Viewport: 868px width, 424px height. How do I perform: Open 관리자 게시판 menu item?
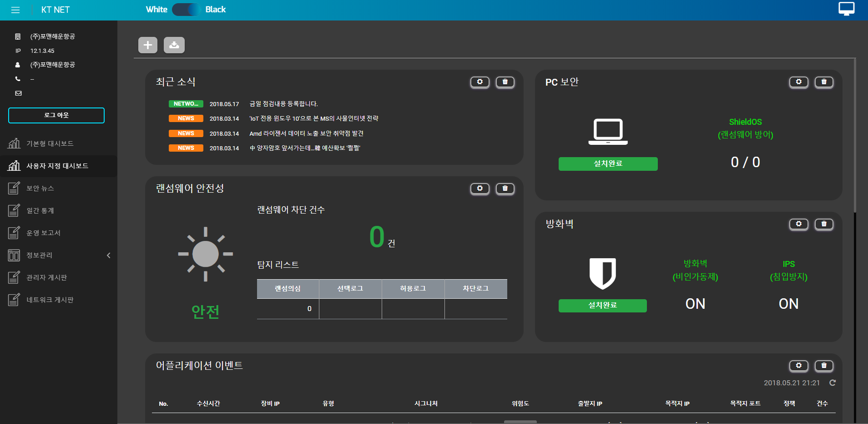(46, 277)
